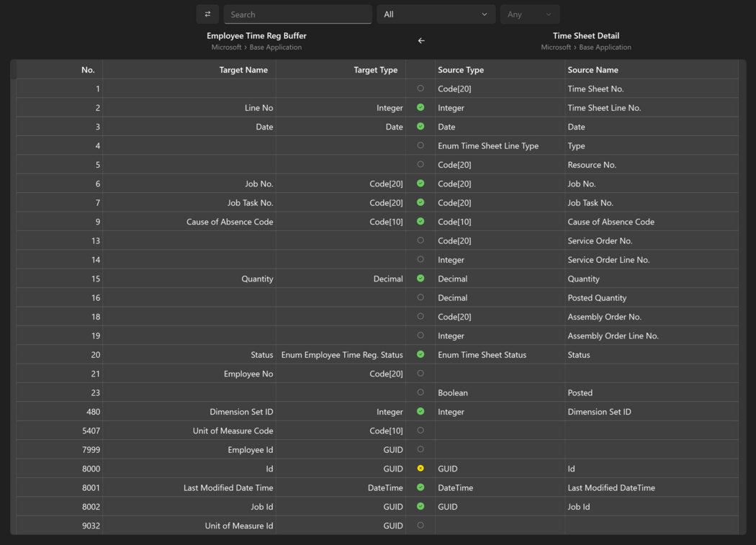Open the Any filter dropdown
756x545 pixels.
tap(529, 14)
